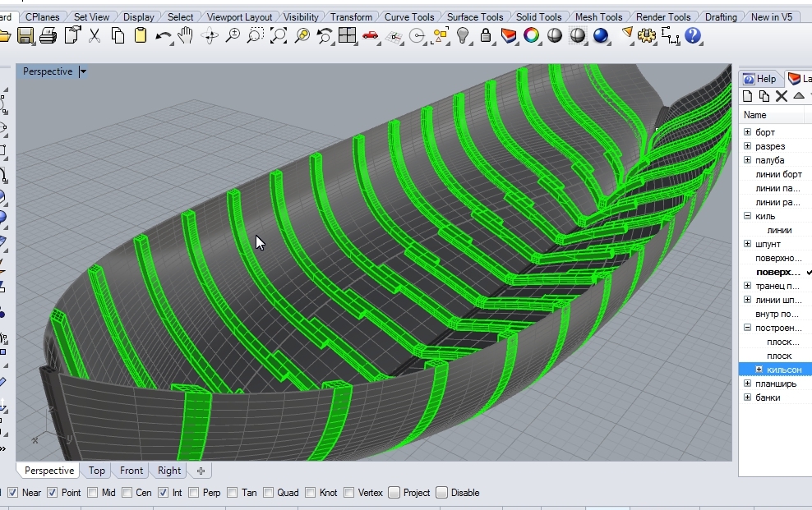Image resolution: width=812 pixels, height=510 pixels.
Task: Click the Zoom Extents icon
Action: [x=279, y=35]
